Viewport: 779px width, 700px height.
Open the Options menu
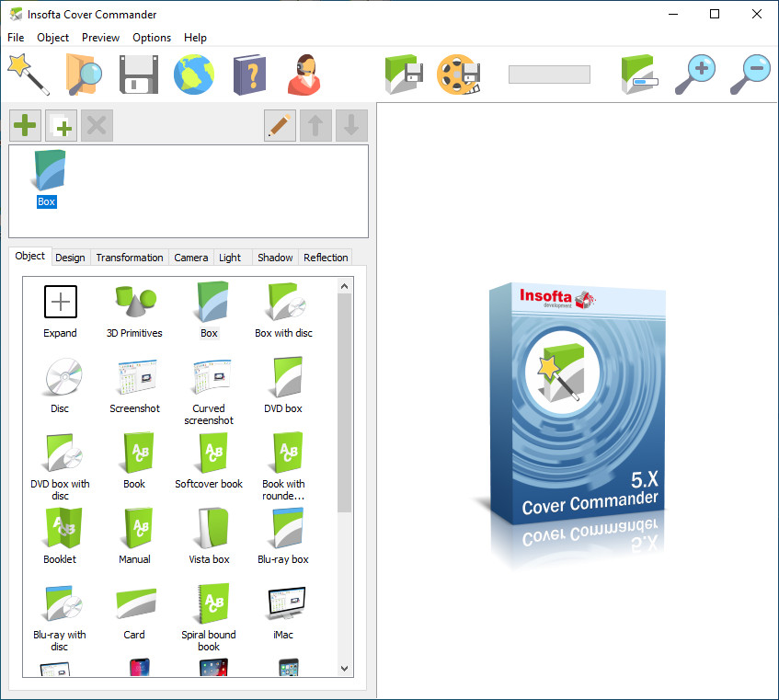click(x=152, y=38)
